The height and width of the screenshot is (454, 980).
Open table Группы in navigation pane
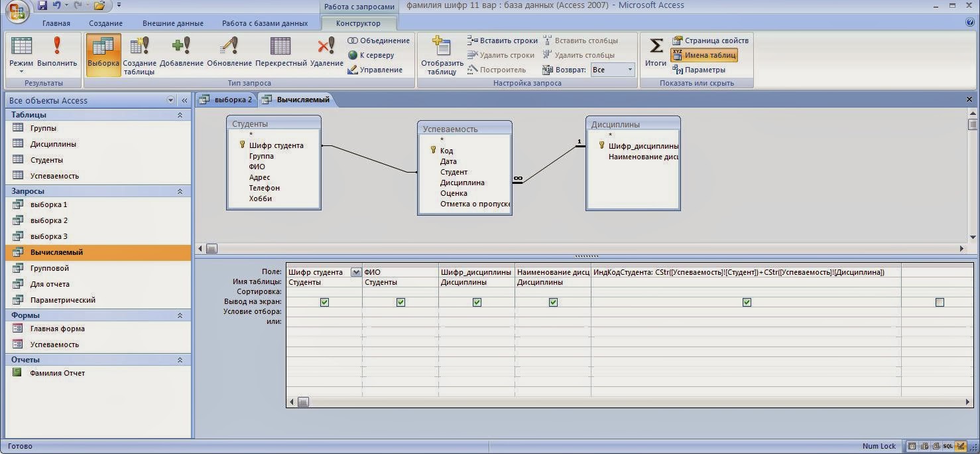pos(98,128)
